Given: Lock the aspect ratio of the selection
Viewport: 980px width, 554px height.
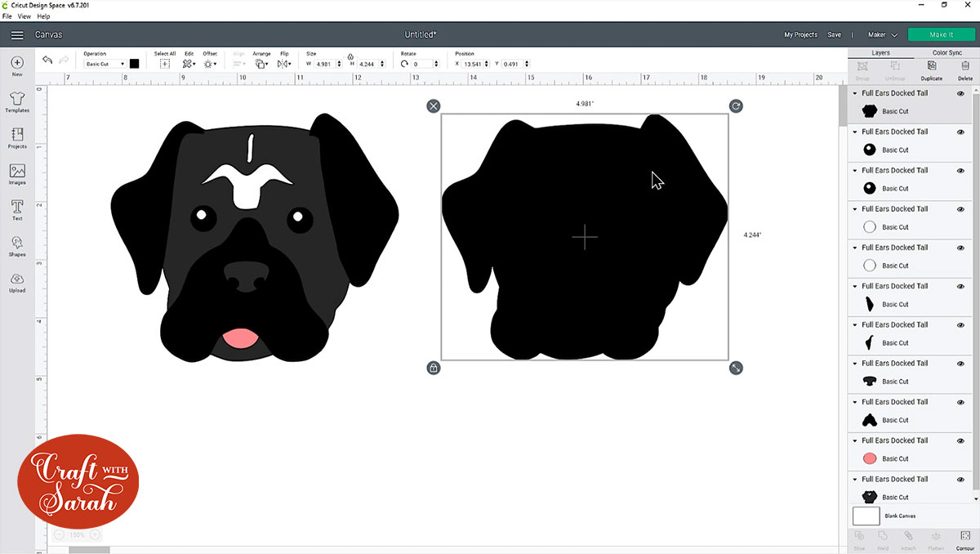Looking at the screenshot, I should point(433,368).
